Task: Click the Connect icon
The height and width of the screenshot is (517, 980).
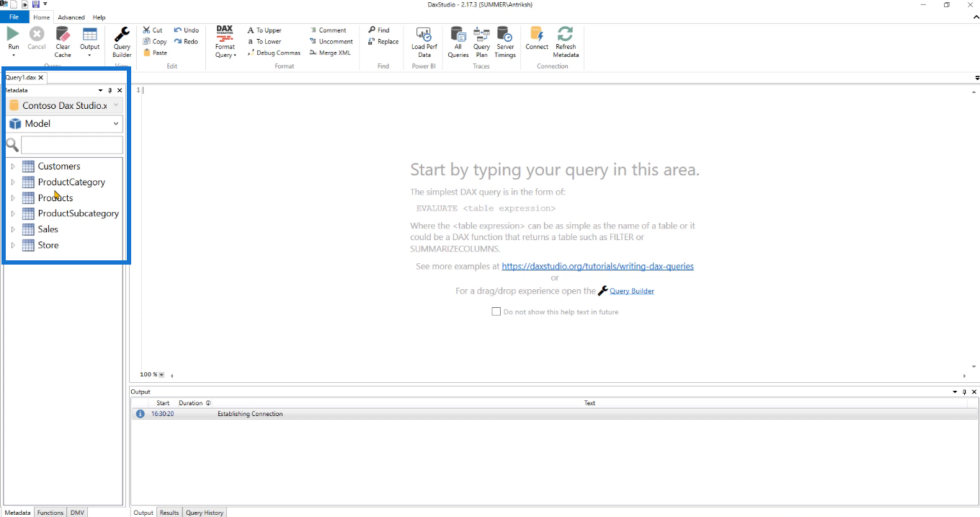Action: click(537, 34)
